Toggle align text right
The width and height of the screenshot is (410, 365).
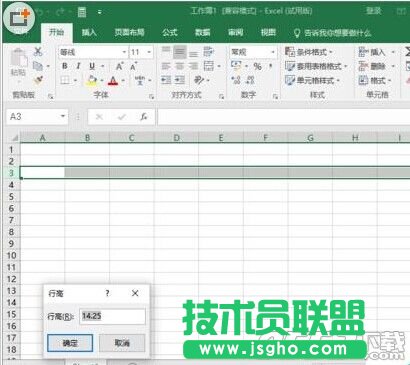[194, 66]
